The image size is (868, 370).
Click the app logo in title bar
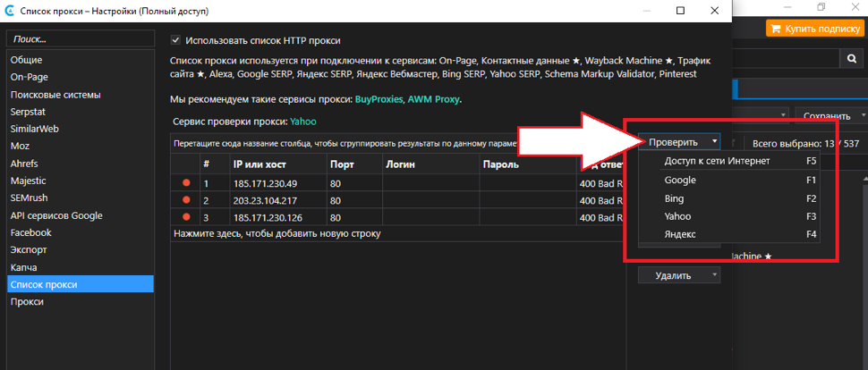10,11
